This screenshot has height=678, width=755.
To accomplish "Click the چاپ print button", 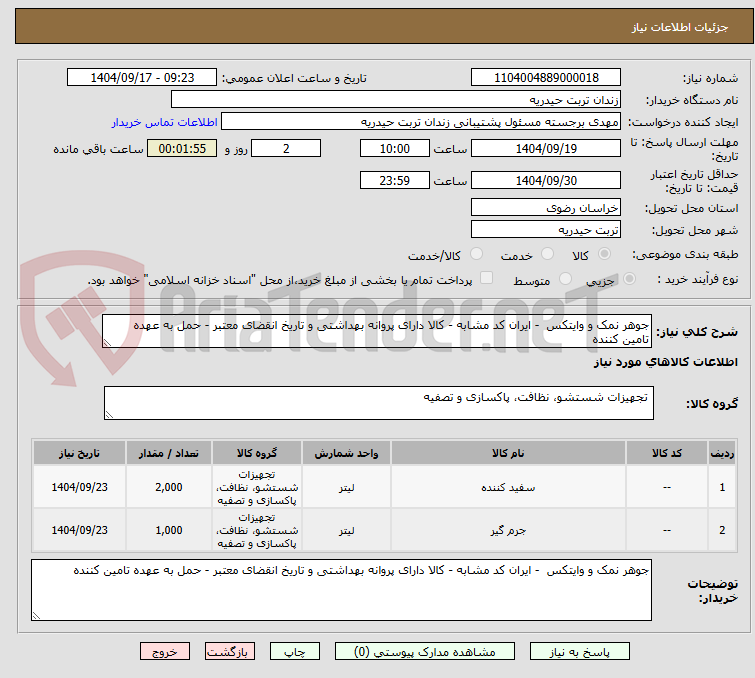I will (x=294, y=652).
